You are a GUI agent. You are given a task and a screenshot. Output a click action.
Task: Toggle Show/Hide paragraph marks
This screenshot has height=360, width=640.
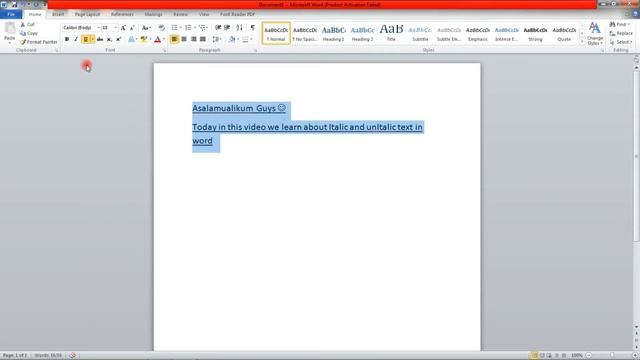252,28
